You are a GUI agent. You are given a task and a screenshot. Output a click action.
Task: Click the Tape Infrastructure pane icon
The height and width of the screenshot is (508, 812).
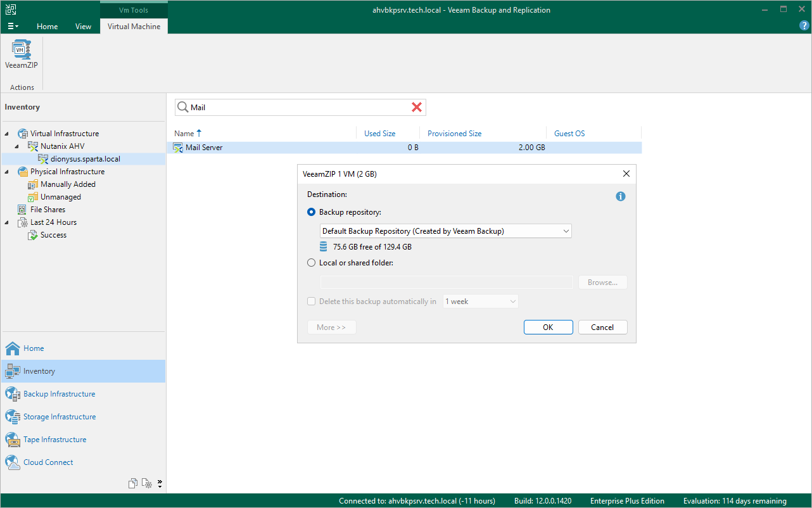(x=13, y=440)
